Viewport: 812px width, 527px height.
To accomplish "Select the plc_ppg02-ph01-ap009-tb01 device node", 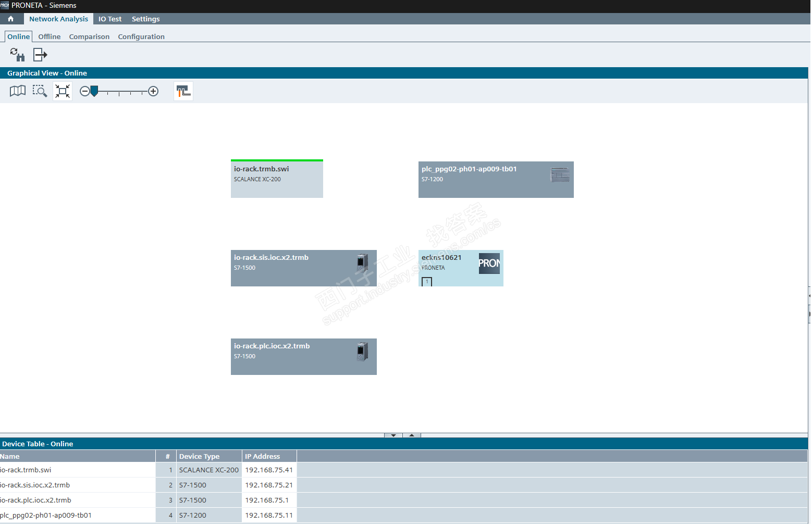I will (496, 180).
